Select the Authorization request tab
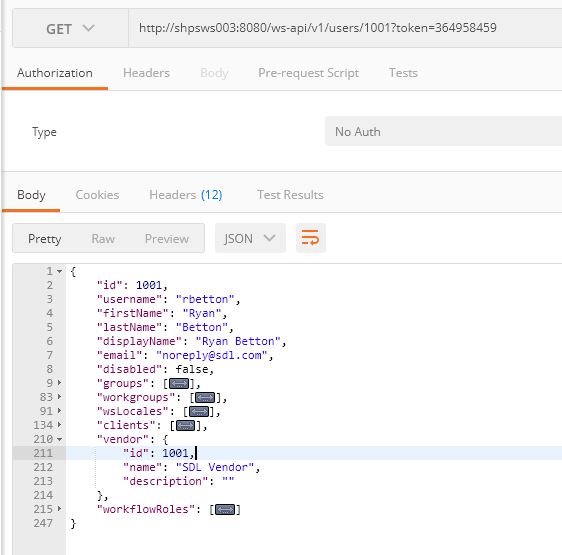This screenshot has height=555, width=562. (x=55, y=73)
